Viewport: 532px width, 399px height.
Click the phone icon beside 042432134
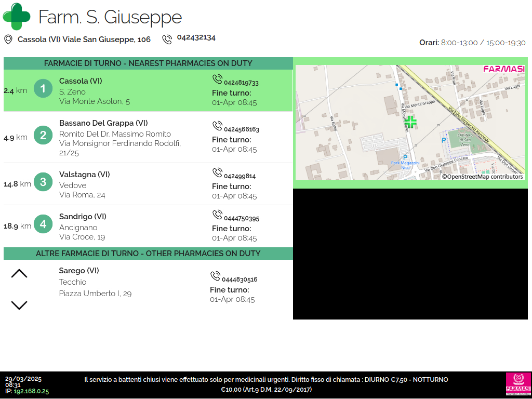pyautogui.click(x=167, y=39)
